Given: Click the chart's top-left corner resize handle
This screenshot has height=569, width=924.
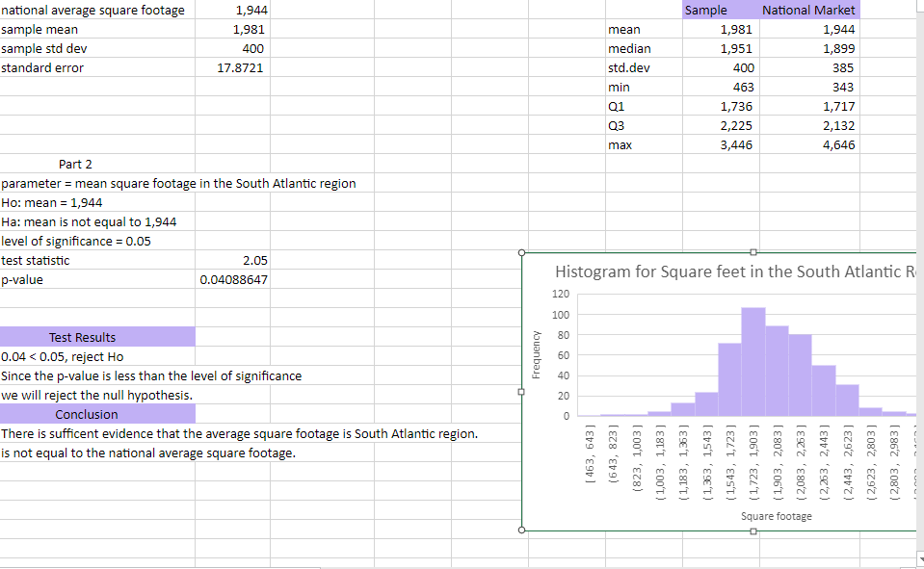Looking at the screenshot, I should click(x=521, y=252).
